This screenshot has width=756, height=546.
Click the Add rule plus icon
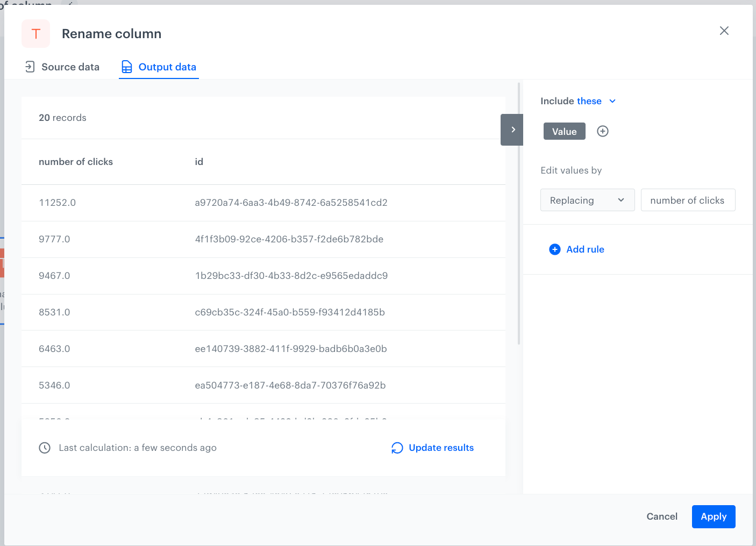pyautogui.click(x=554, y=249)
